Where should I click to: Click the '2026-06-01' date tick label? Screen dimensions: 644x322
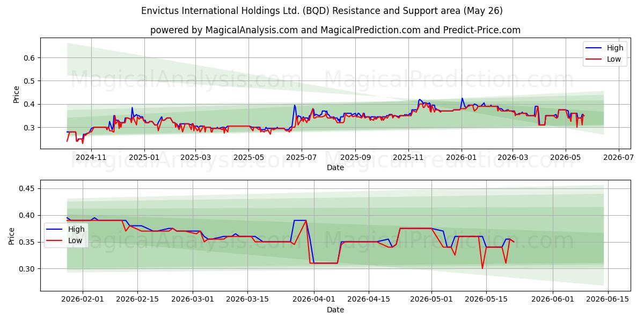point(553,300)
